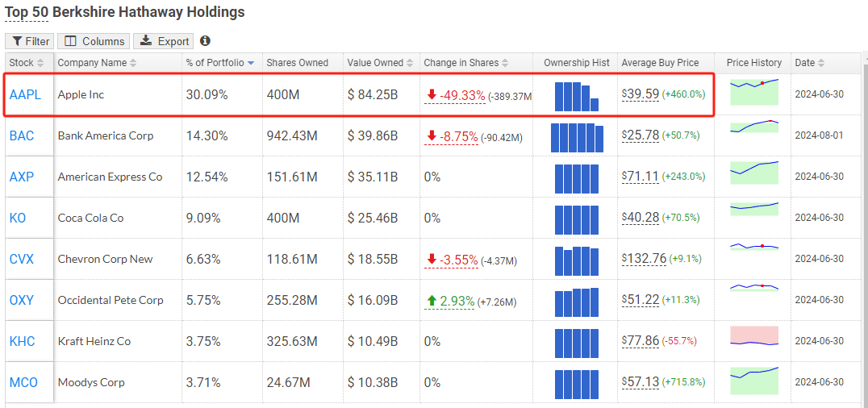
Task: Click Coca Cola price history sparkline
Action: click(754, 209)
